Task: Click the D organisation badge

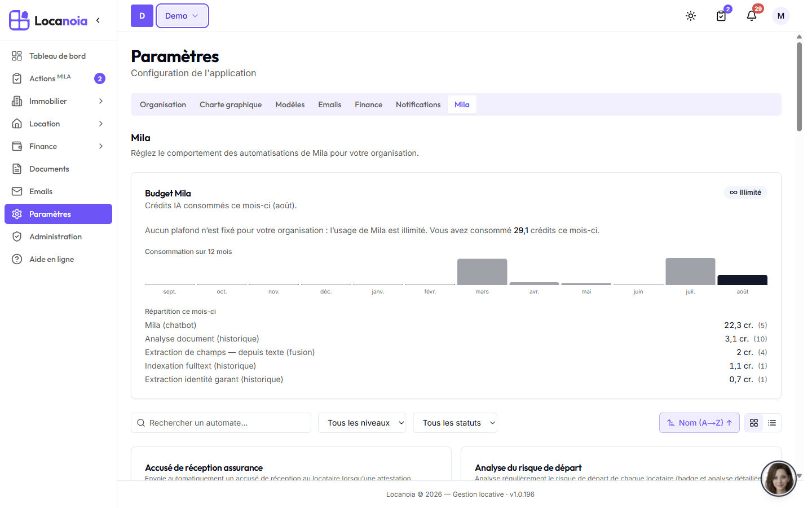Action: [x=142, y=16]
